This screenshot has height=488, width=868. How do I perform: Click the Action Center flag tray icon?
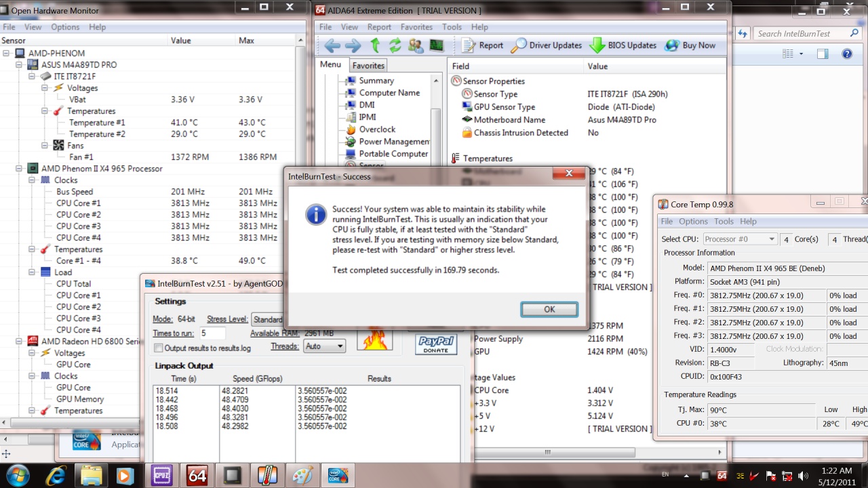(x=772, y=475)
